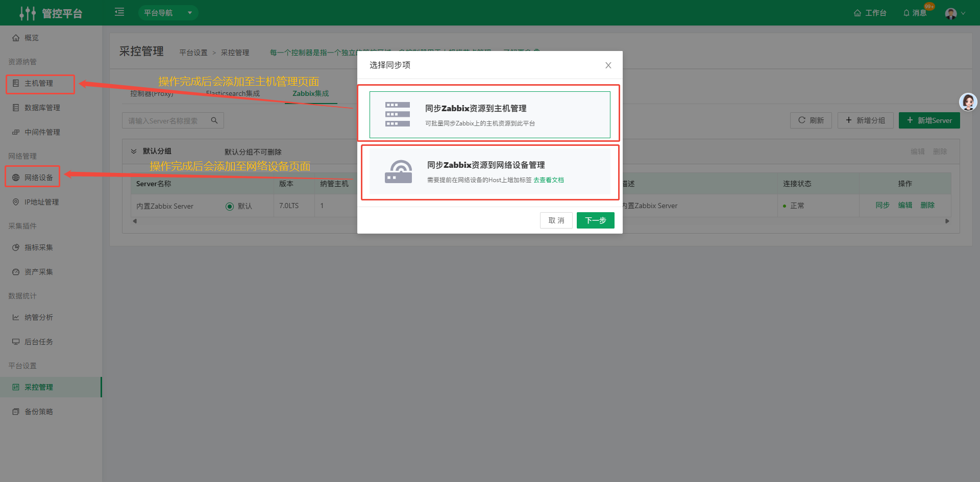Go to 概览 in sidebar
The image size is (980, 482).
(51, 38)
